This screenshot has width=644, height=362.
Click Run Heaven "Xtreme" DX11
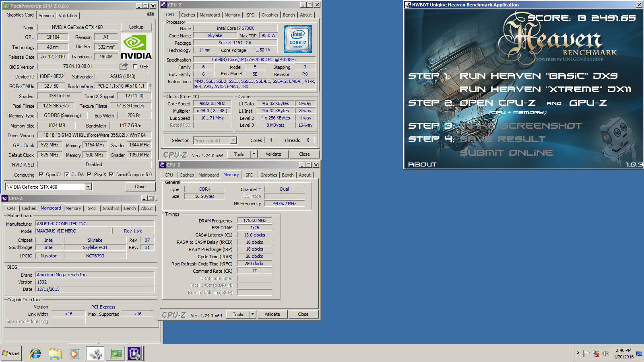click(545, 89)
